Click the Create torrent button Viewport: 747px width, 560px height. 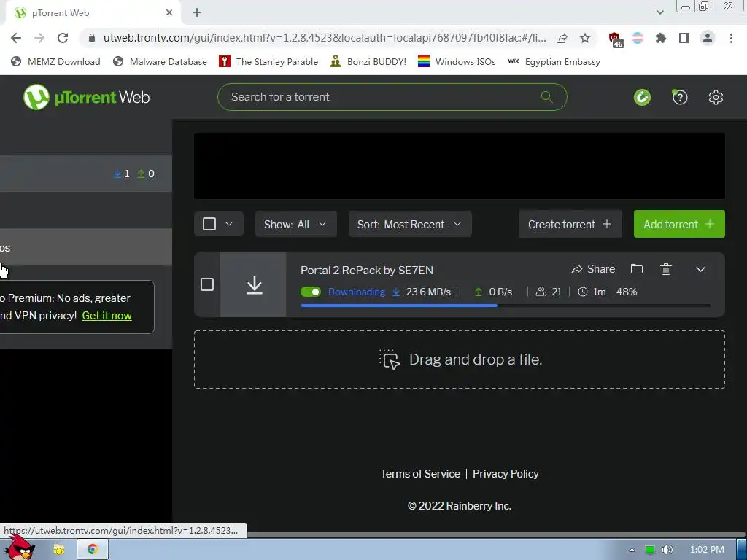coord(570,224)
